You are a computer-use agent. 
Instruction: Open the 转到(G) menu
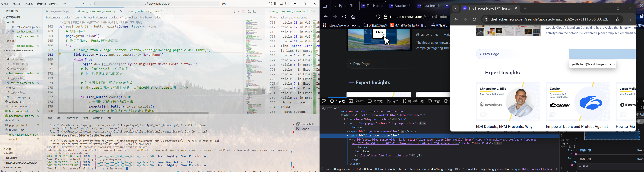tap(54, 4)
